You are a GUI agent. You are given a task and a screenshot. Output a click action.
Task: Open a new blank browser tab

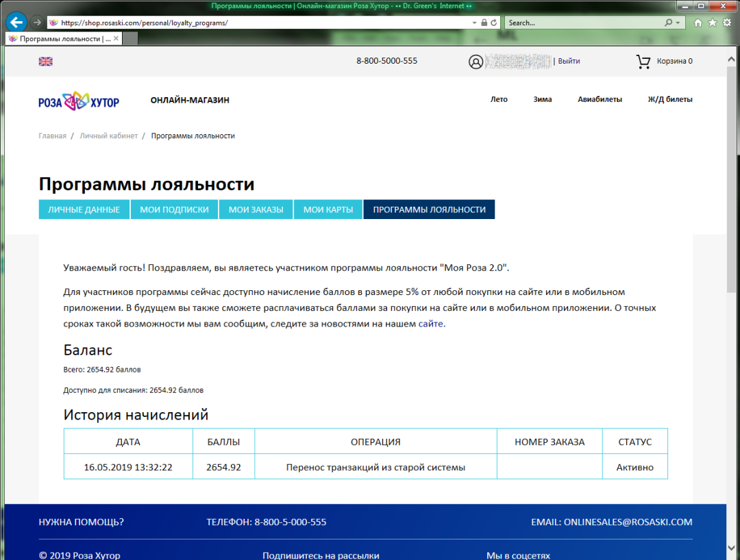click(x=131, y=38)
